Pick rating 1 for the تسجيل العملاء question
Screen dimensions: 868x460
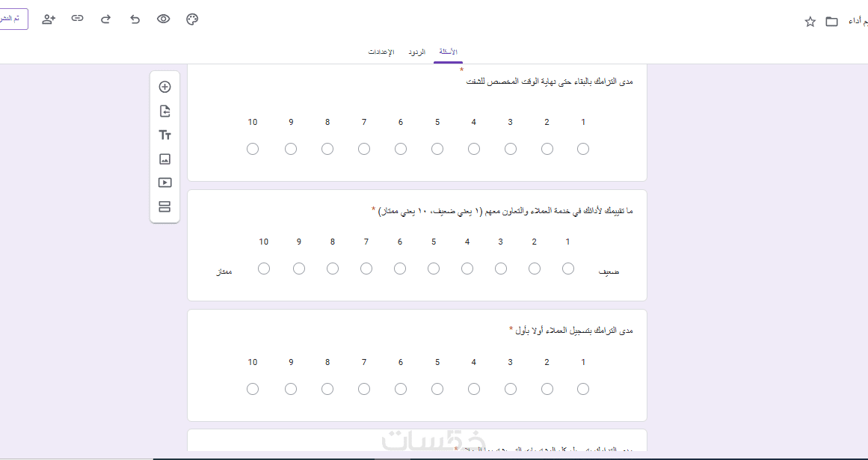click(583, 389)
